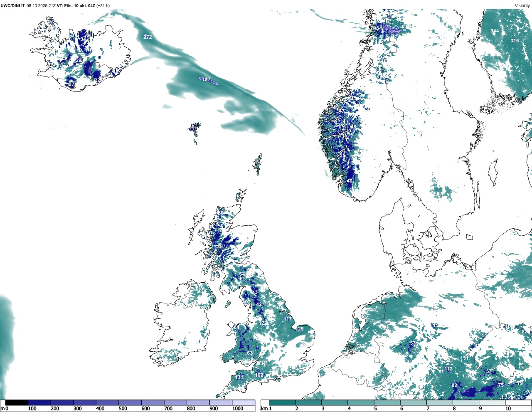This screenshot has height=412, width=532.
Task: Click the '944' value over Finland
Action: (495, 31)
